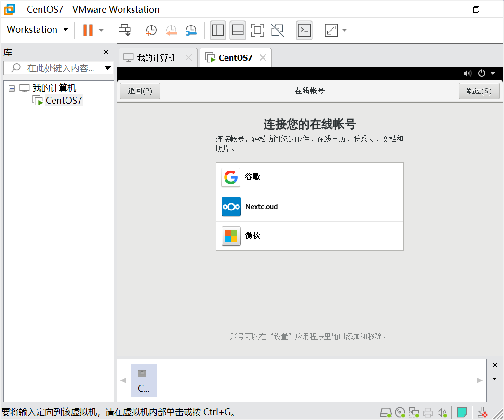Image resolution: width=504 pixels, height=420 pixels.
Task: Click the 连接您的在线帐号 heading
Action: pyautogui.click(x=309, y=124)
